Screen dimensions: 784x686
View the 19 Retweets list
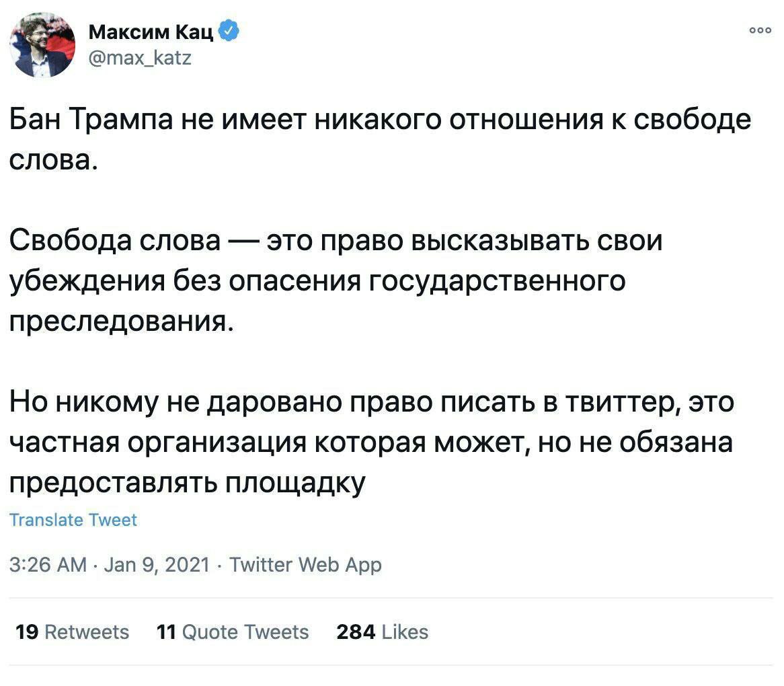71,632
